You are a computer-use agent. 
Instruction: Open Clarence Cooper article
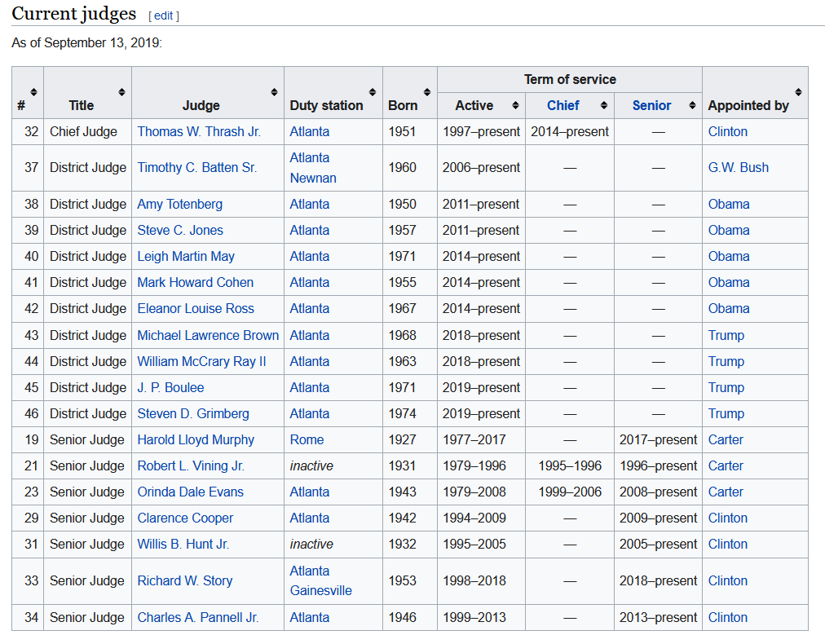(x=185, y=518)
